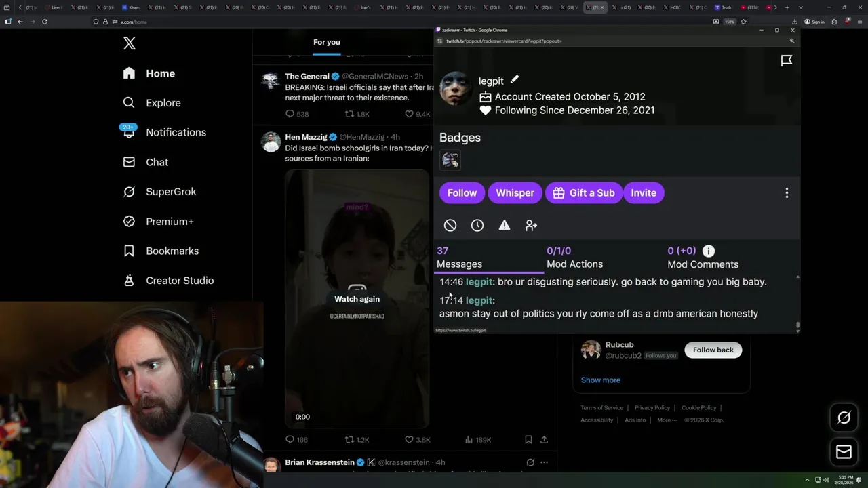Image resolution: width=868 pixels, height=488 pixels.
Task: Click the X logo in the sidebar
Action: coord(130,43)
